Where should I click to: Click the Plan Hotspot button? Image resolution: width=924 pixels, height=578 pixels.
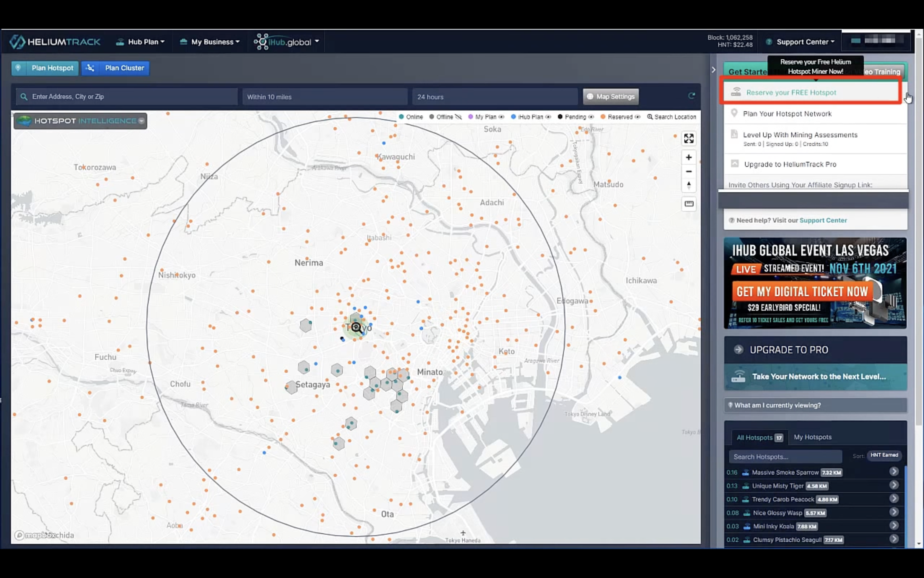click(45, 68)
